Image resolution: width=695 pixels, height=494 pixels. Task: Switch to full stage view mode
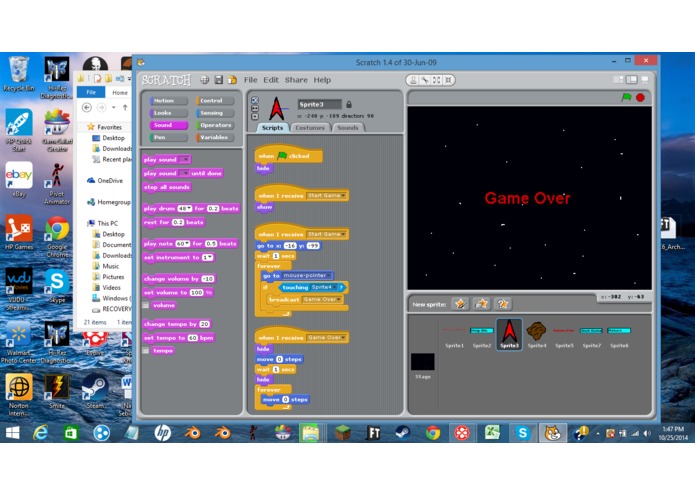coord(632,79)
